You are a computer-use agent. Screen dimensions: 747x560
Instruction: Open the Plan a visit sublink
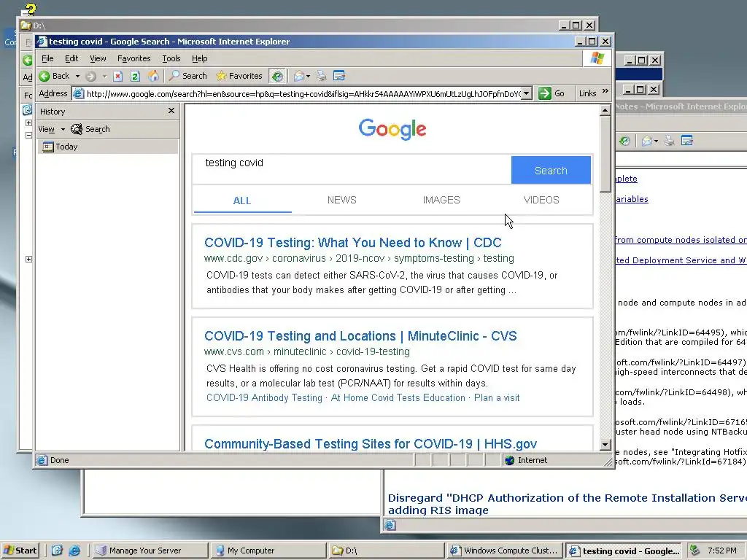click(x=497, y=397)
